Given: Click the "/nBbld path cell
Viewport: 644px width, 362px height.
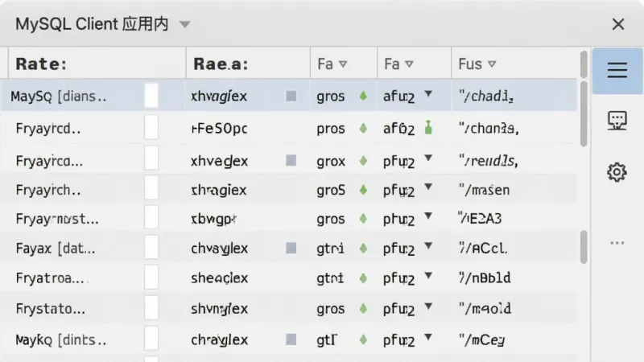Looking at the screenshot, I should 485,278.
